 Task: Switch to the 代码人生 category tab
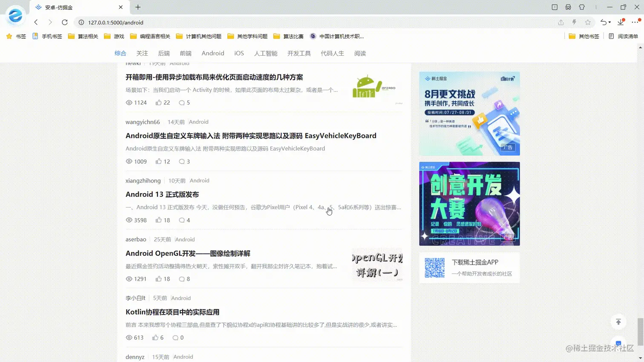tap(332, 53)
